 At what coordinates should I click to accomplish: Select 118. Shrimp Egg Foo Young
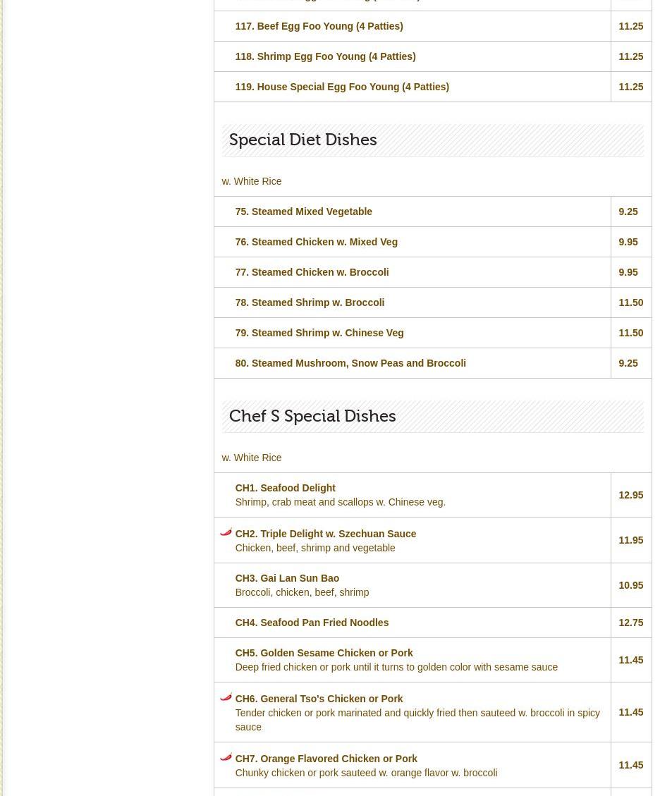[x=325, y=56]
